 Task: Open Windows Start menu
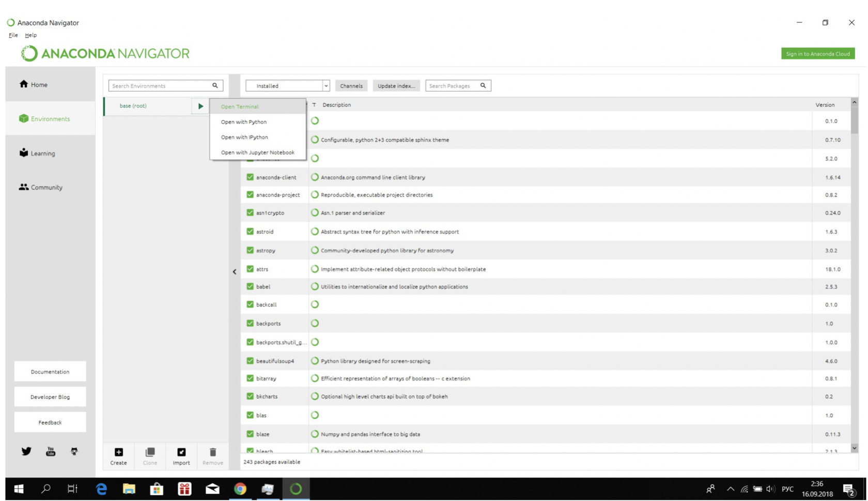point(19,489)
